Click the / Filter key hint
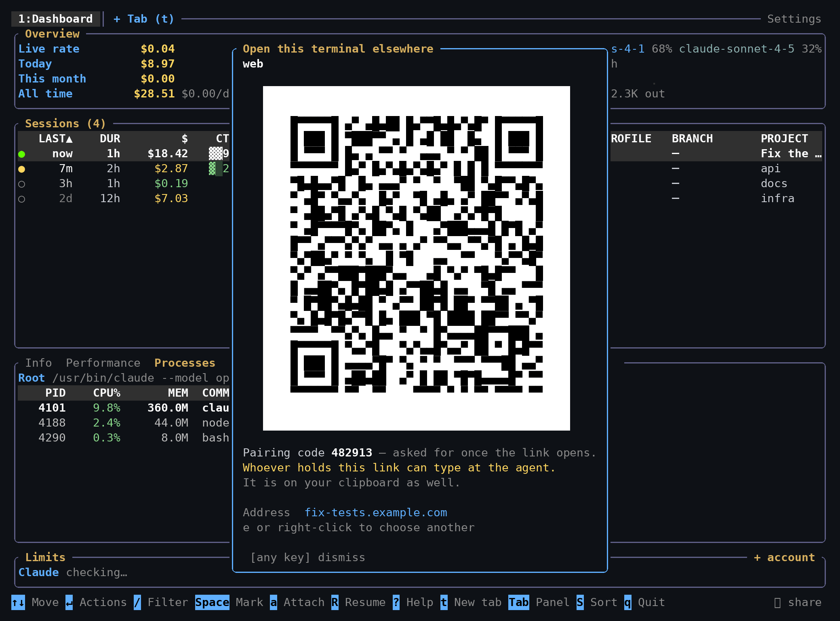Image resolution: width=840 pixels, height=621 pixels. tap(161, 602)
